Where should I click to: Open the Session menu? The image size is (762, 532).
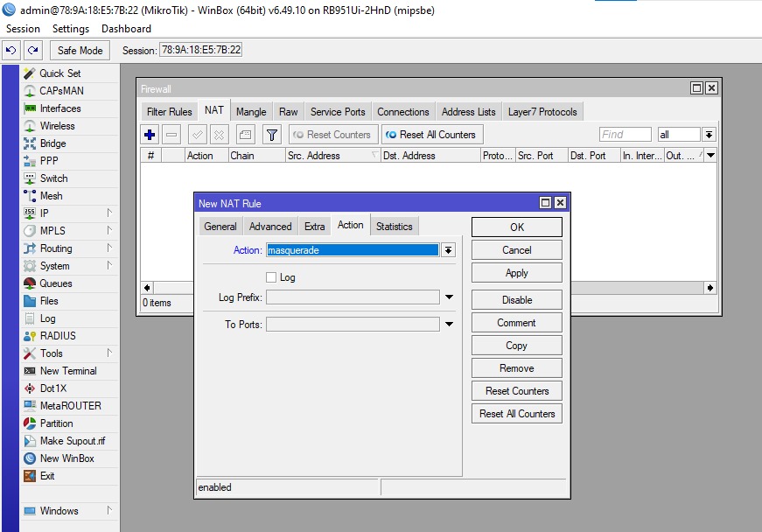pos(23,29)
